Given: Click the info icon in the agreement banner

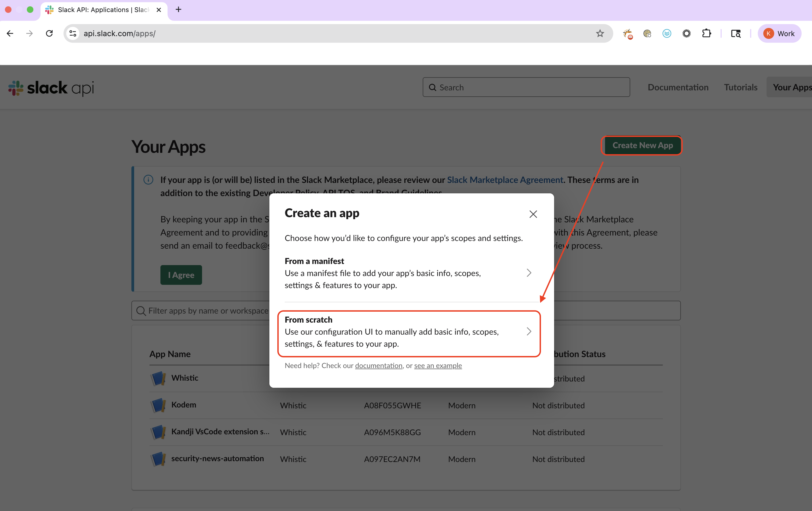Looking at the screenshot, I should pos(148,180).
